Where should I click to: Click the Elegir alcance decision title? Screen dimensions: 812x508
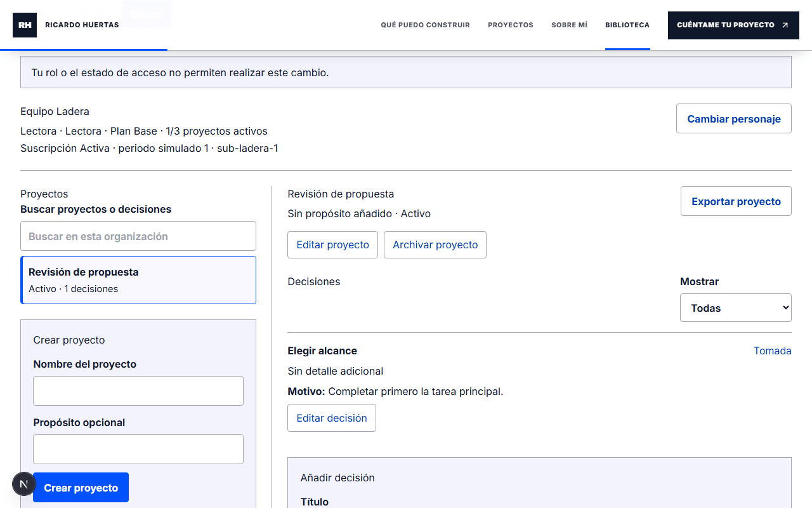(x=322, y=351)
